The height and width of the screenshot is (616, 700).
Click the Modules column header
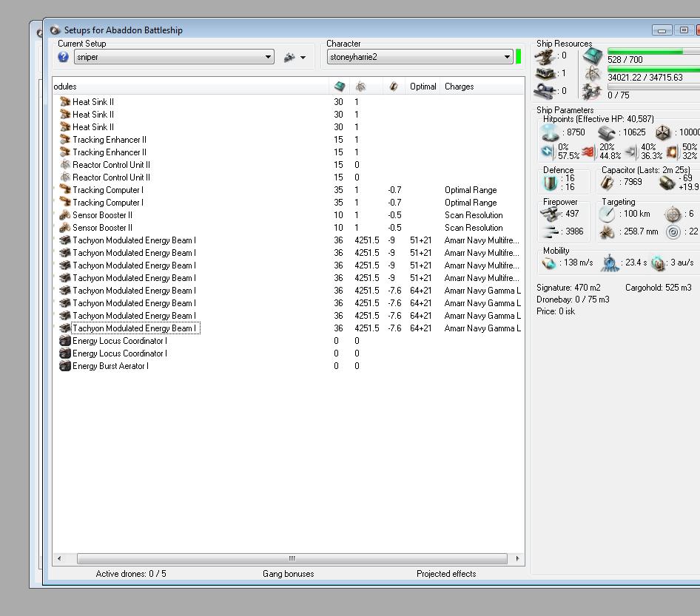(65, 86)
